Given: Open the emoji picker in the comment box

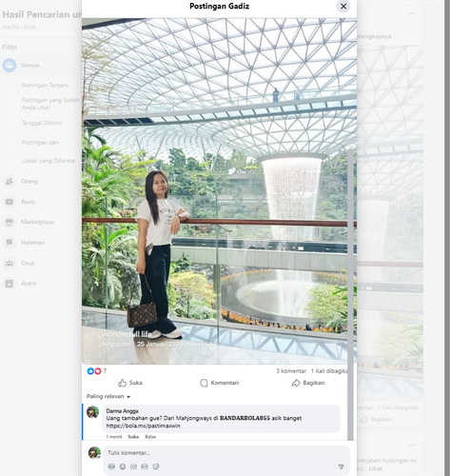Looking at the screenshot, I should click(123, 466).
